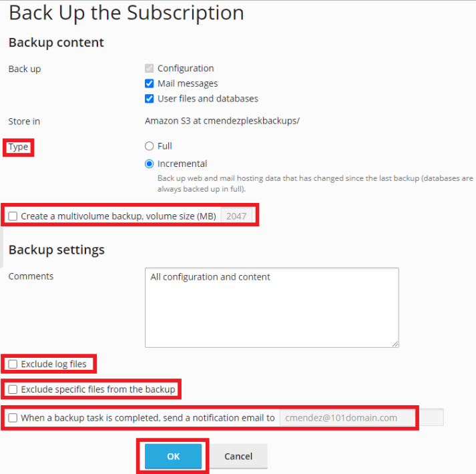Click the Backup content section heading

56,43
